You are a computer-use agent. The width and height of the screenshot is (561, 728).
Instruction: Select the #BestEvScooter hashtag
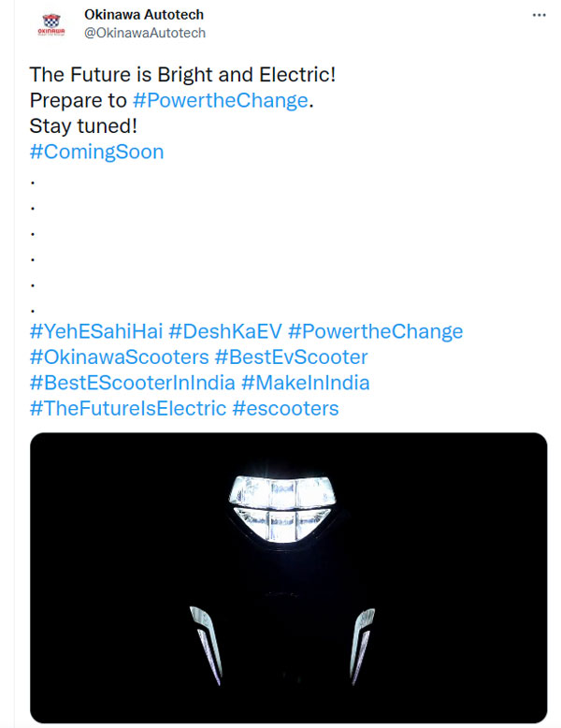coord(291,357)
